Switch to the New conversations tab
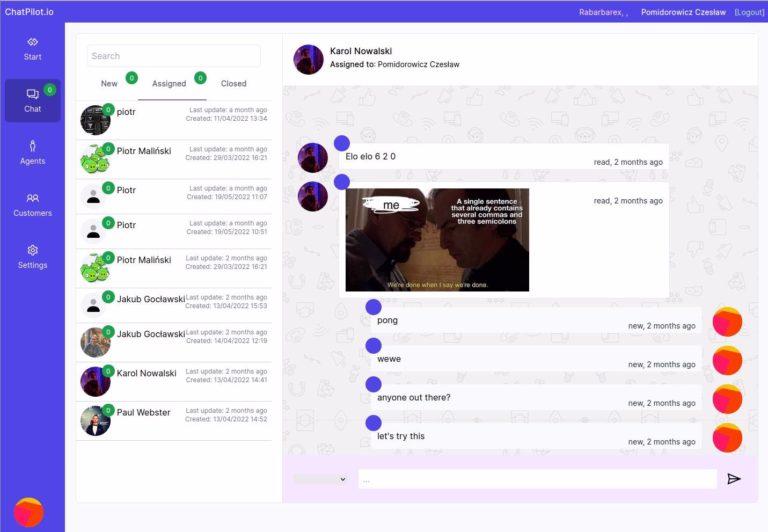 [x=109, y=84]
